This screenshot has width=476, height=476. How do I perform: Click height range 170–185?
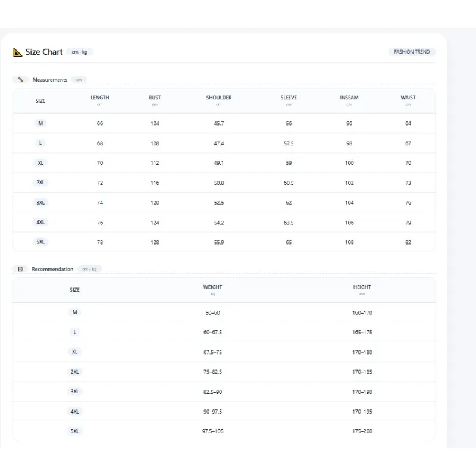(x=362, y=372)
